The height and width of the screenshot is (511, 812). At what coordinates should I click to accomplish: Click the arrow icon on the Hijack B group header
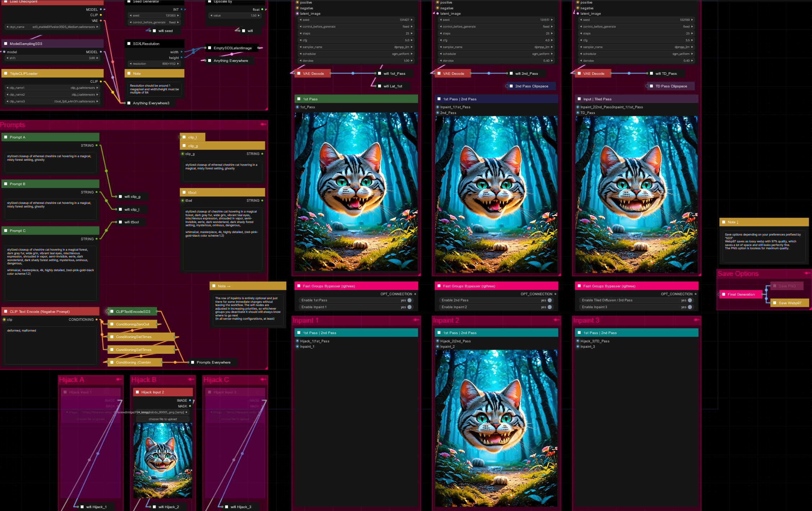coord(191,379)
